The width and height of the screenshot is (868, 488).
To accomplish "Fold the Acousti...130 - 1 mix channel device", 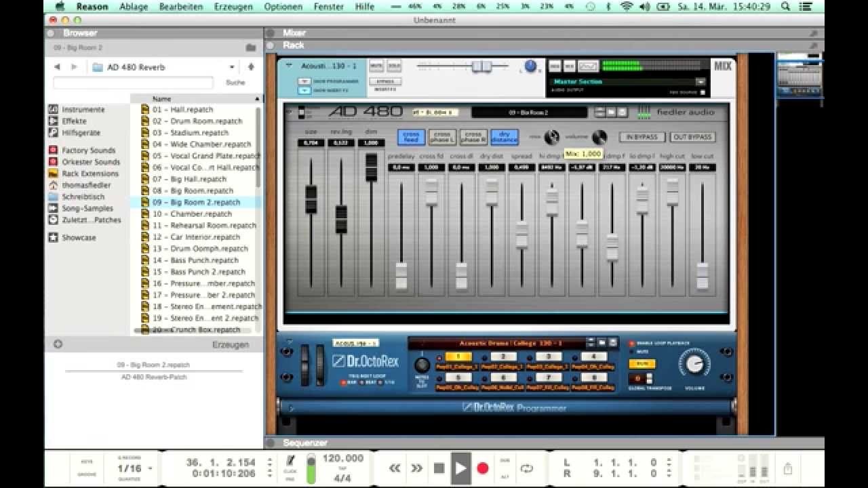I will (289, 66).
